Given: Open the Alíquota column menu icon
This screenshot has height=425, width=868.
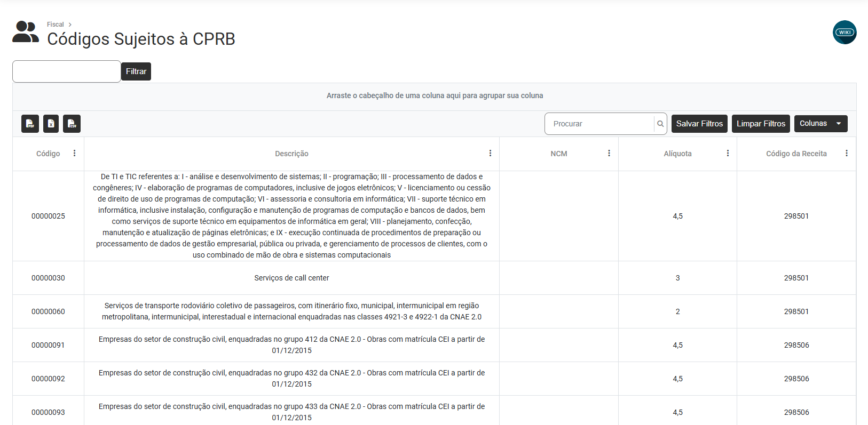Looking at the screenshot, I should point(728,153).
